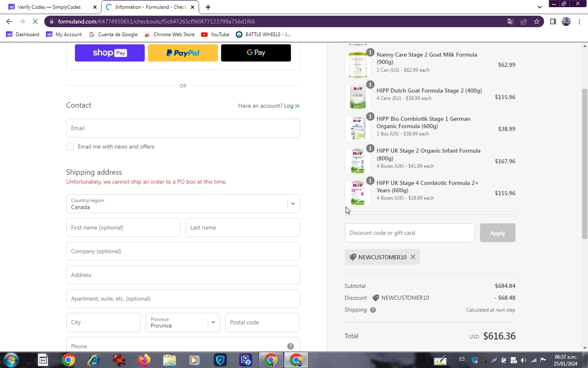The image size is (588, 368).
Task: Open the My Account bookmark
Action: point(64,35)
